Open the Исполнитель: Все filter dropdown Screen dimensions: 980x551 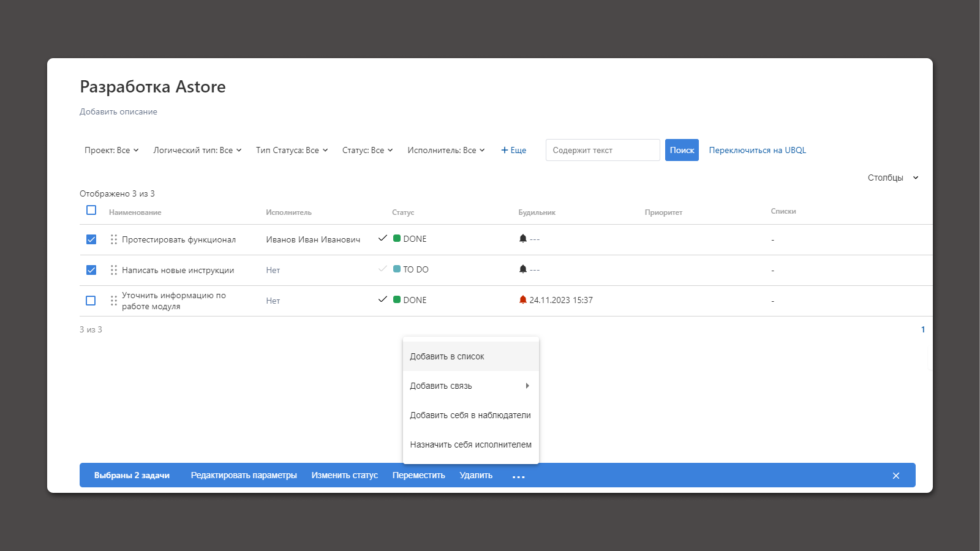pos(447,150)
